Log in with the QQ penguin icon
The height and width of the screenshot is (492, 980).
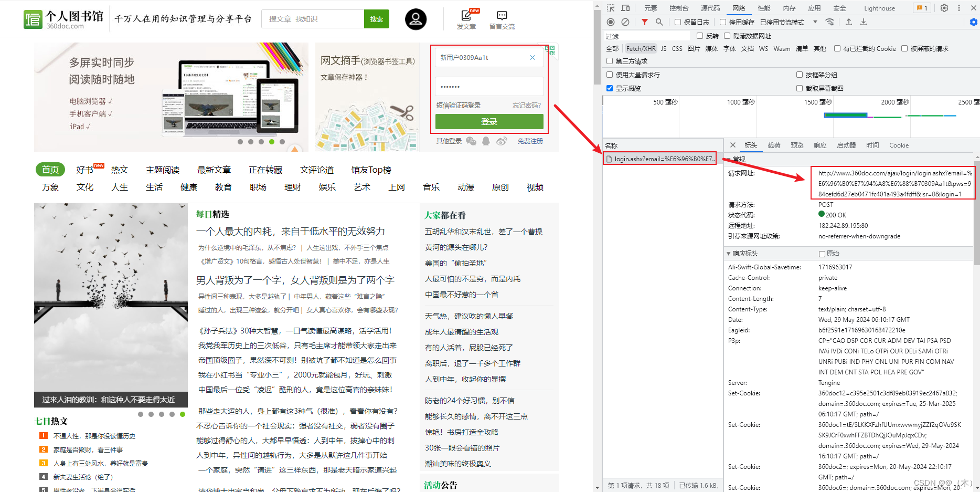(486, 141)
